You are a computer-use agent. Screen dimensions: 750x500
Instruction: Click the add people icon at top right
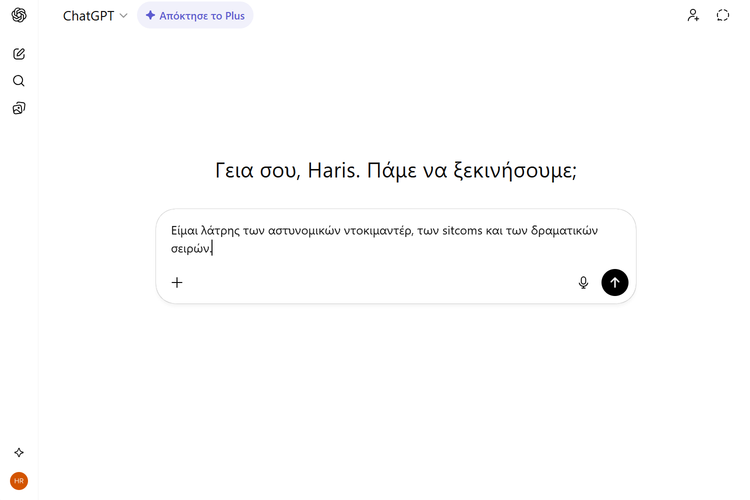(x=693, y=16)
